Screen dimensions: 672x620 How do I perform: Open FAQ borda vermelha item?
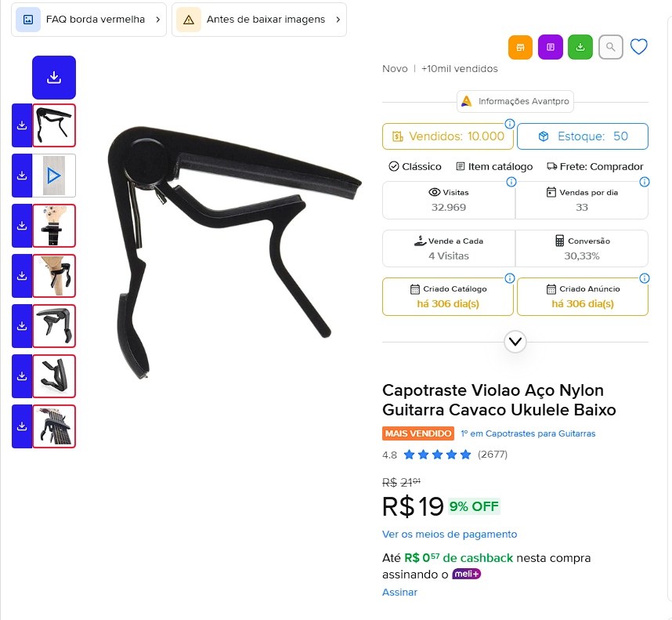89,20
